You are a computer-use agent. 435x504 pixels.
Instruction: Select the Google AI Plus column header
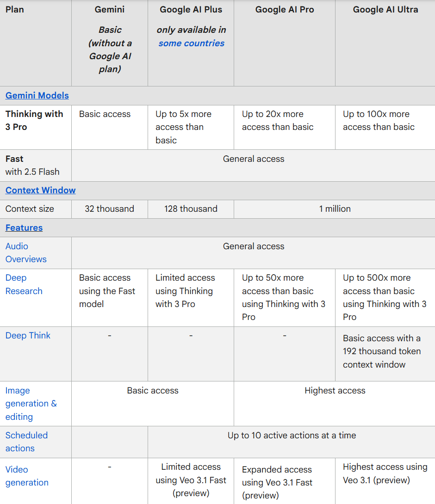[191, 9]
